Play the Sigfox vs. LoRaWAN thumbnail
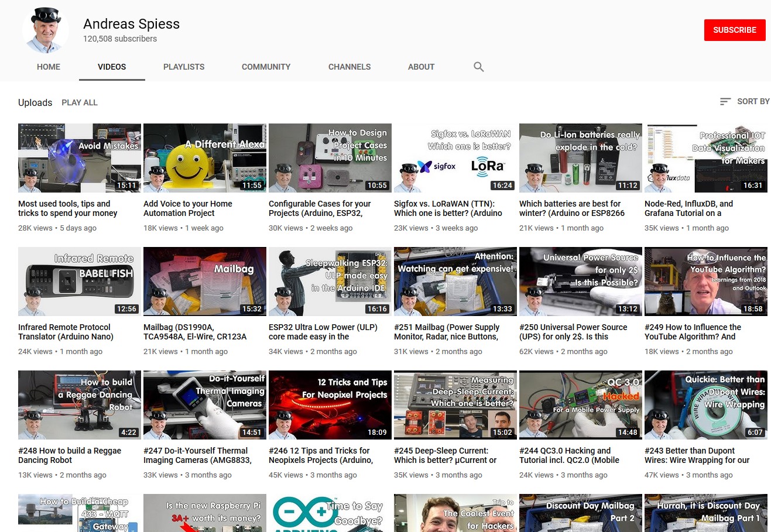Viewport: 771px width, 532px height. click(x=455, y=158)
